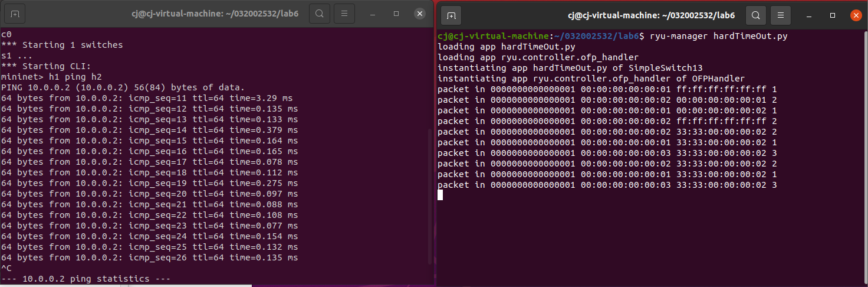Click '--- 10.0.0.2 ping statistics ---' line

[86, 279]
